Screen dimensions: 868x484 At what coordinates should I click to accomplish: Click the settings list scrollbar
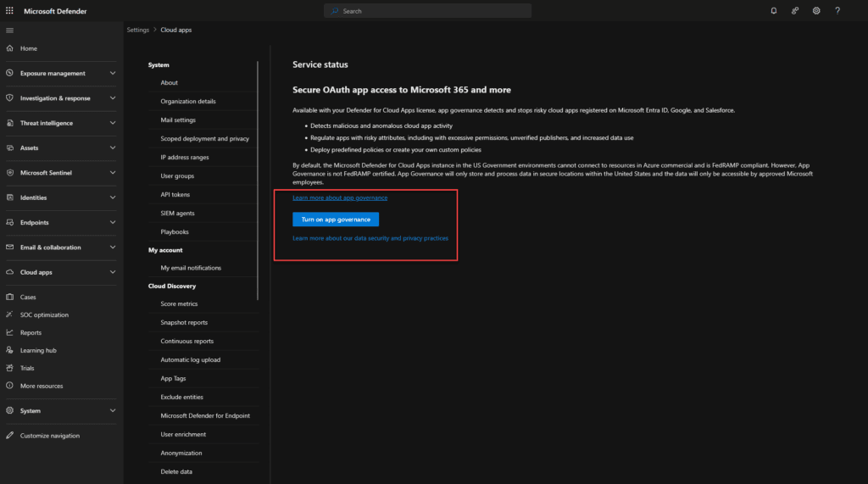click(x=258, y=181)
